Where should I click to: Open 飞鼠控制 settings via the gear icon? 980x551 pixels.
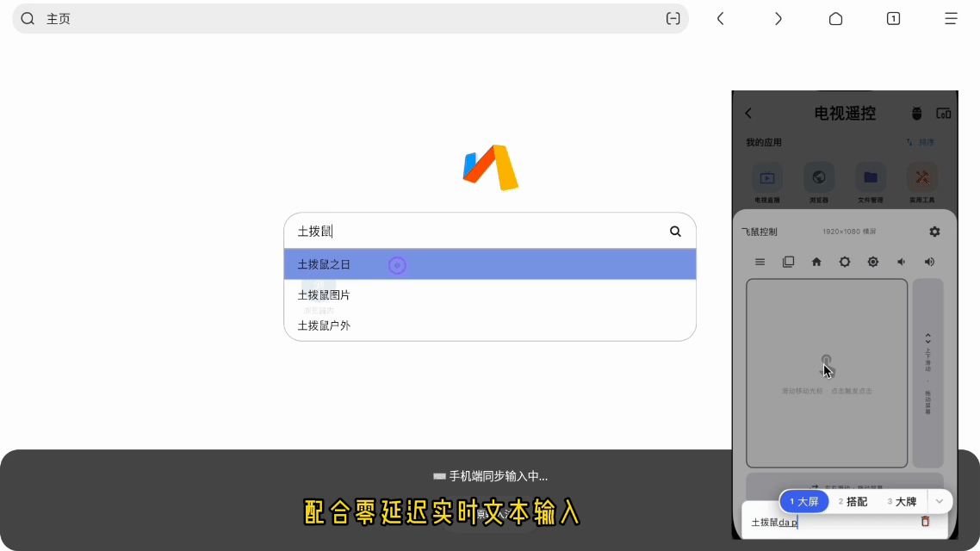933,231
